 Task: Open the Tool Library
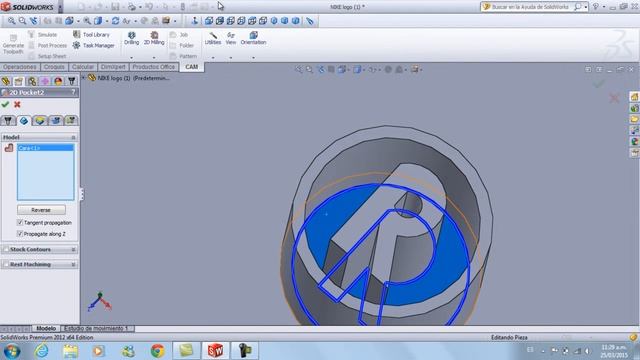tap(91, 35)
